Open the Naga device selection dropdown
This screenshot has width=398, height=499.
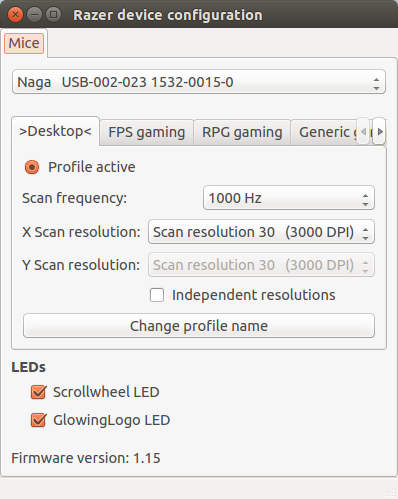click(199, 82)
